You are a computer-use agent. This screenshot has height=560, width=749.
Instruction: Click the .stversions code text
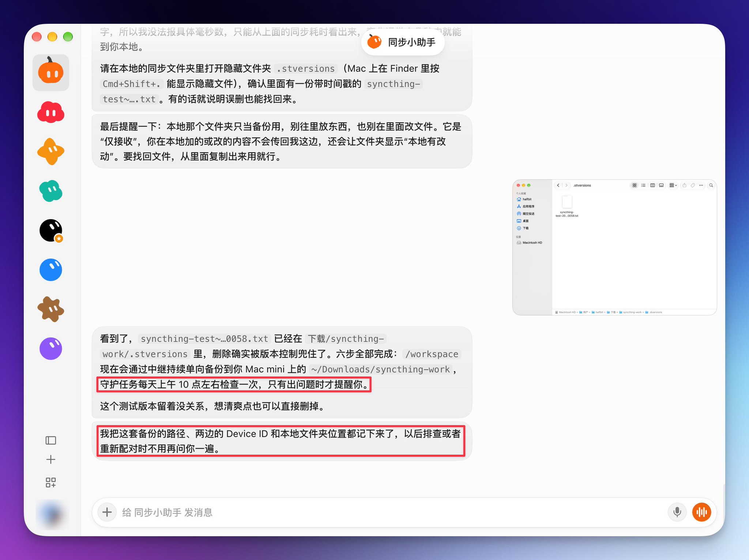click(x=305, y=69)
